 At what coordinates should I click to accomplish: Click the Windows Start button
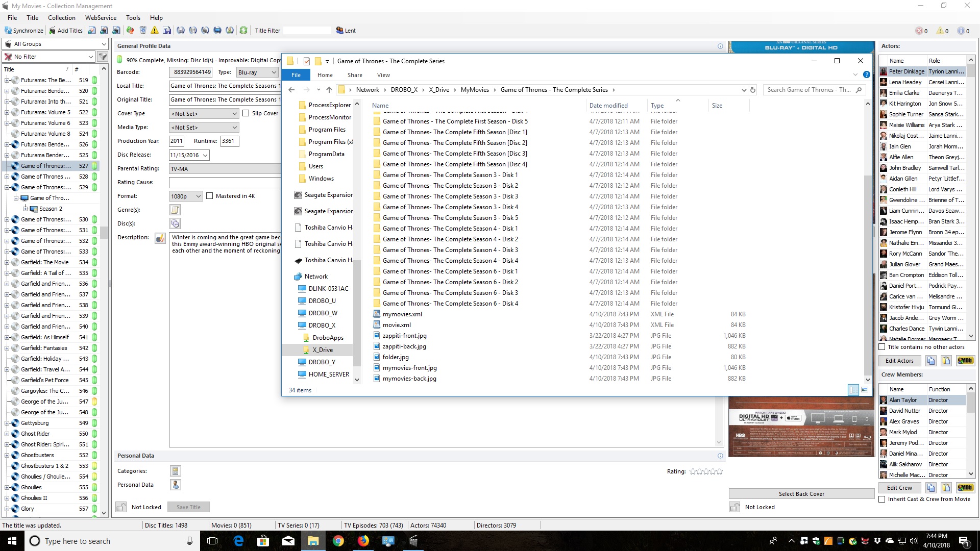pyautogui.click(x=12, y=541)
